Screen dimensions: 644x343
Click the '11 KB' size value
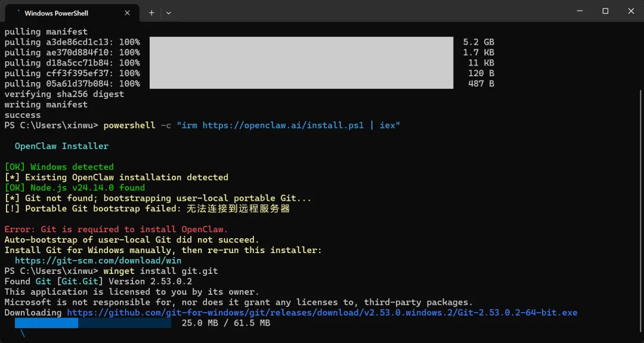tap(481, 63)
